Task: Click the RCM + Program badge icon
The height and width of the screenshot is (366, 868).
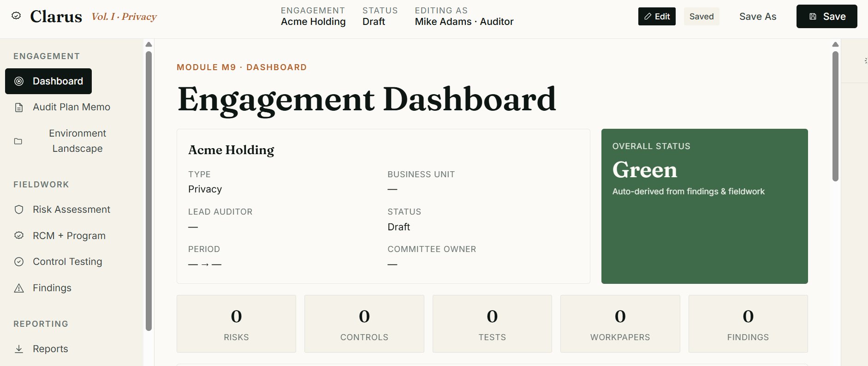Action: (19, 235)
